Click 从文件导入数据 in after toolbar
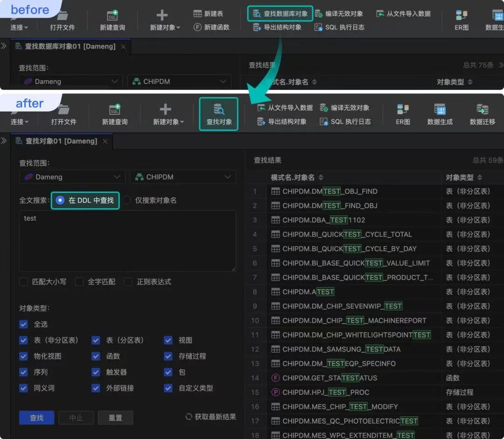 [x=285, y=108]
